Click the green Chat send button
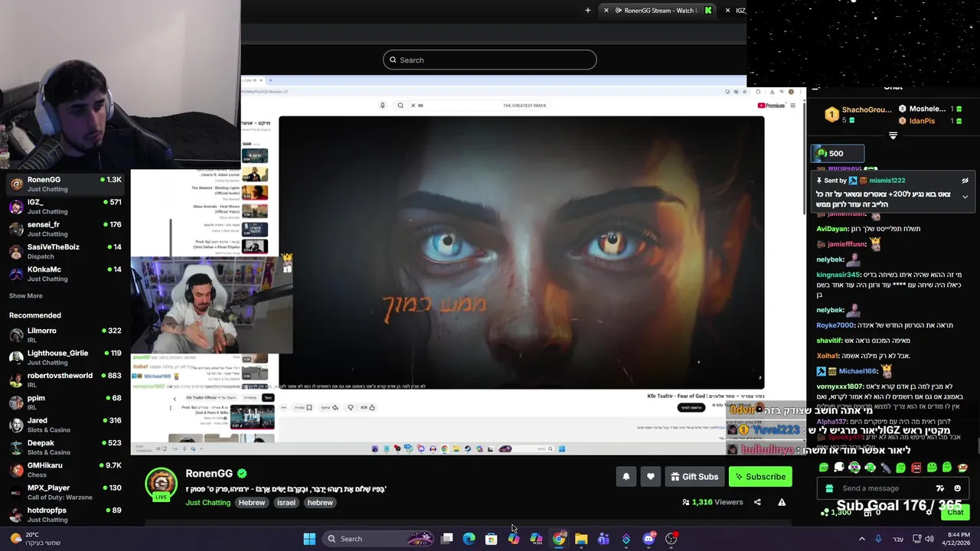This screenshot has width=980, height=551. pos(955,512)
